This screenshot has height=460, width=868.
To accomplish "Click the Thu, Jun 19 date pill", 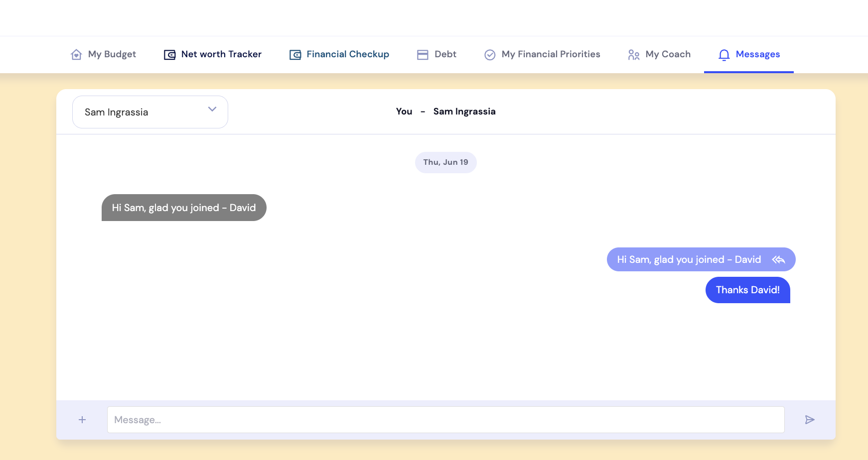I will tap(445, 162).
